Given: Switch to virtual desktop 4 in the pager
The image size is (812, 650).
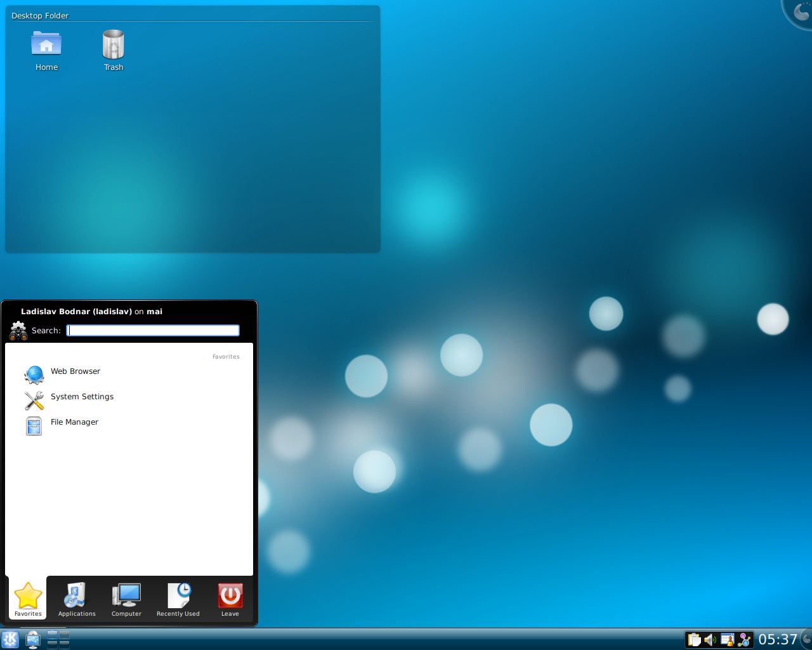Looking at the screenshot, I should point(64,644).
